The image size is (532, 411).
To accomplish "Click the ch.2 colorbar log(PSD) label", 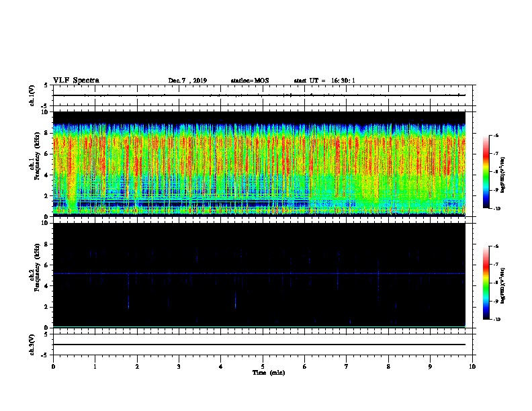I will pos(502,285).
